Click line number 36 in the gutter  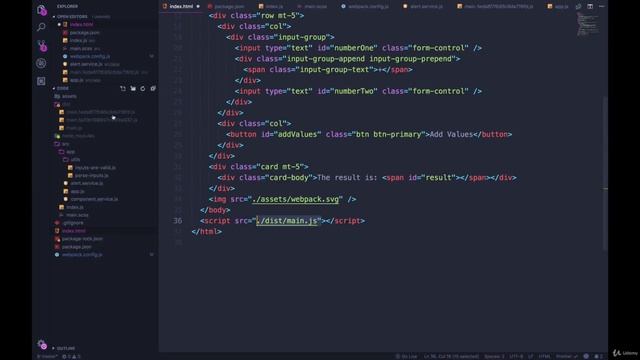(178, 221)
